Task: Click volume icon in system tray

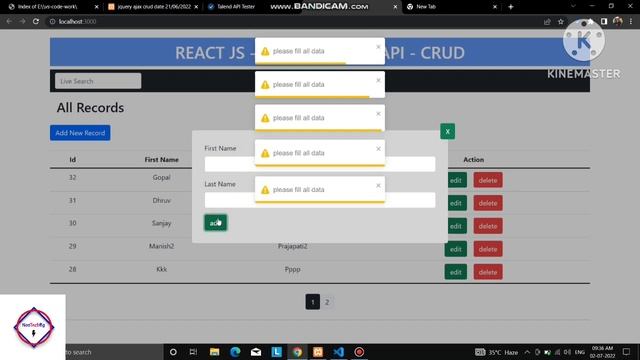Action: tap(567, 352)
